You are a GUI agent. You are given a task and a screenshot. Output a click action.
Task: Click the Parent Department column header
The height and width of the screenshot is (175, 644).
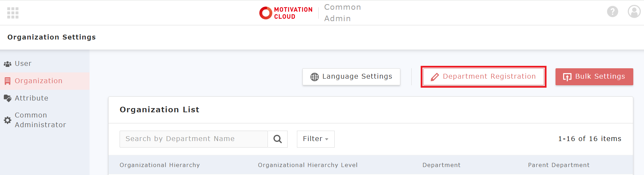pyautogui.click(x=559, y=165)
